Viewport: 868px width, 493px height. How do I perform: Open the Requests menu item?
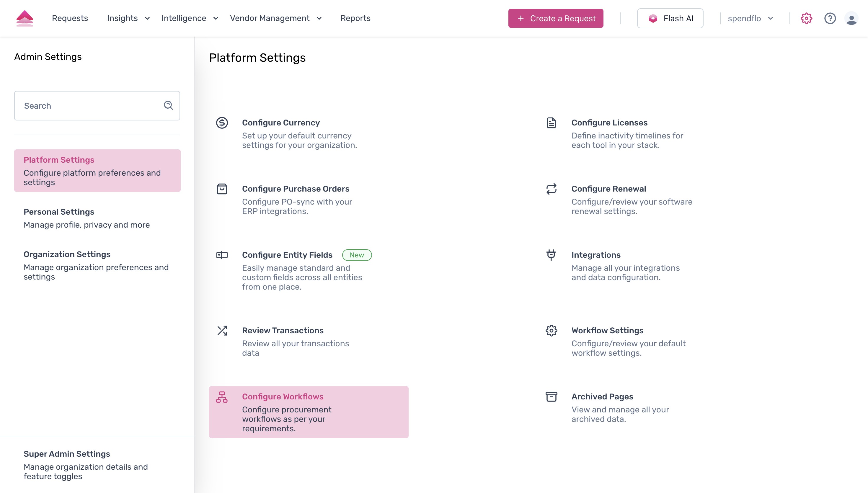click(70, 18)
